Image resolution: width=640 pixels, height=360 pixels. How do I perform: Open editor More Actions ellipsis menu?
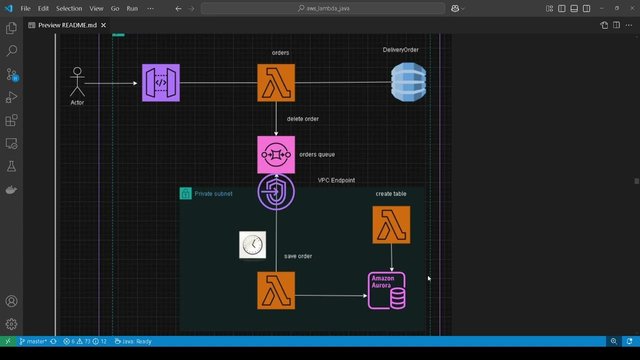pos(629,25)
